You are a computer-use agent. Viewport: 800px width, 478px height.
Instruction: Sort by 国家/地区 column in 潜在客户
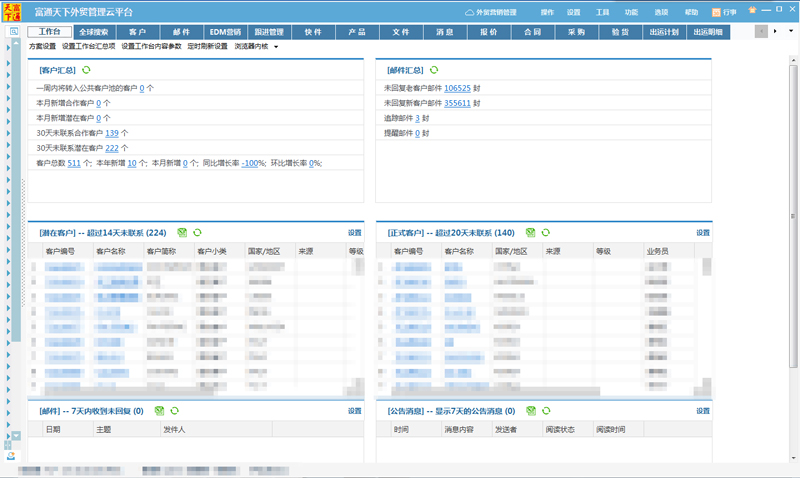(x=263, y=252)
